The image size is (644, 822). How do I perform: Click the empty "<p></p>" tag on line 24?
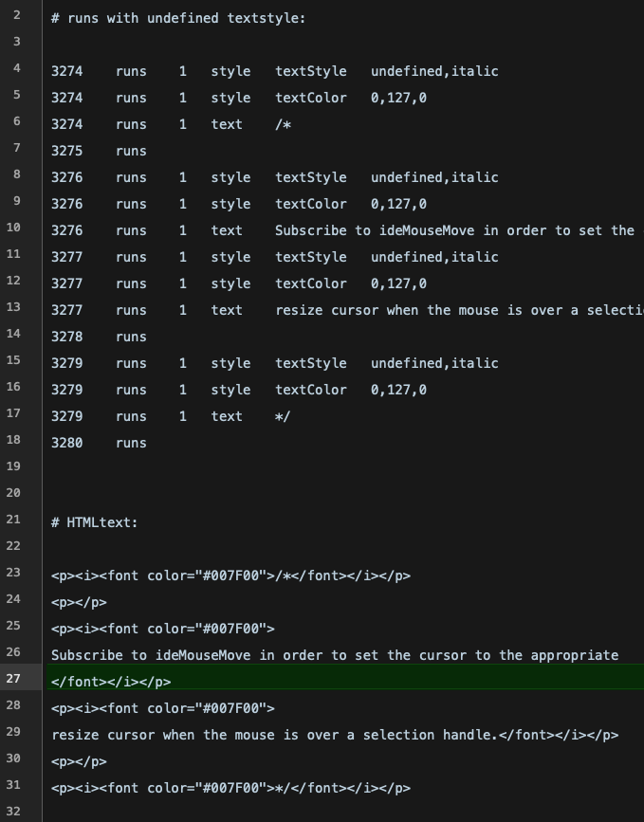click(79, 602)
